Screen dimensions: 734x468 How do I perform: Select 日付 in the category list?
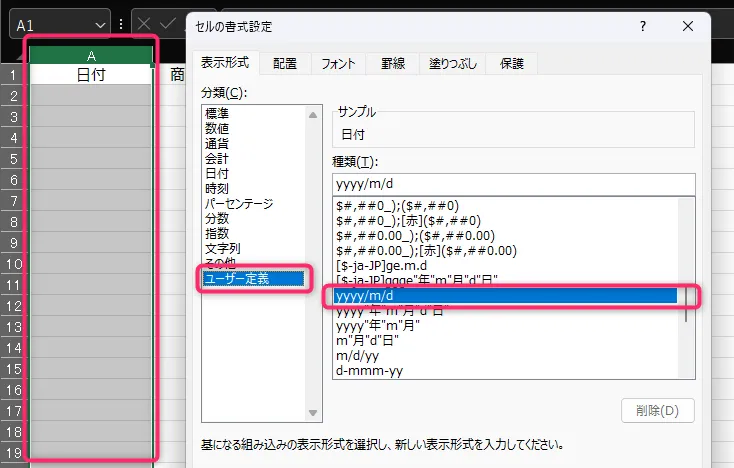[216, 173]
